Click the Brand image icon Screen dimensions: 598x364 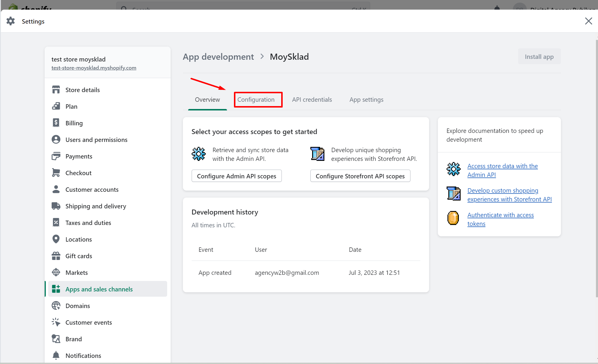[x=56, y=339]
